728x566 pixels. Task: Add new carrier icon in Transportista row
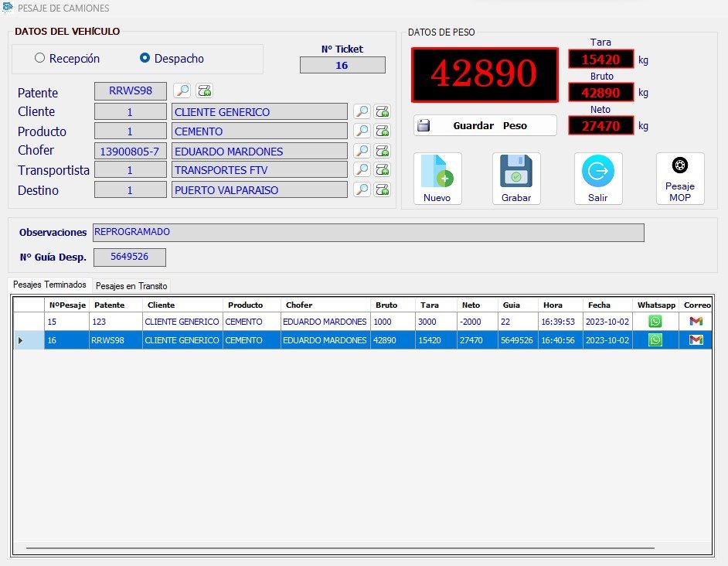(x=382, y=169)
